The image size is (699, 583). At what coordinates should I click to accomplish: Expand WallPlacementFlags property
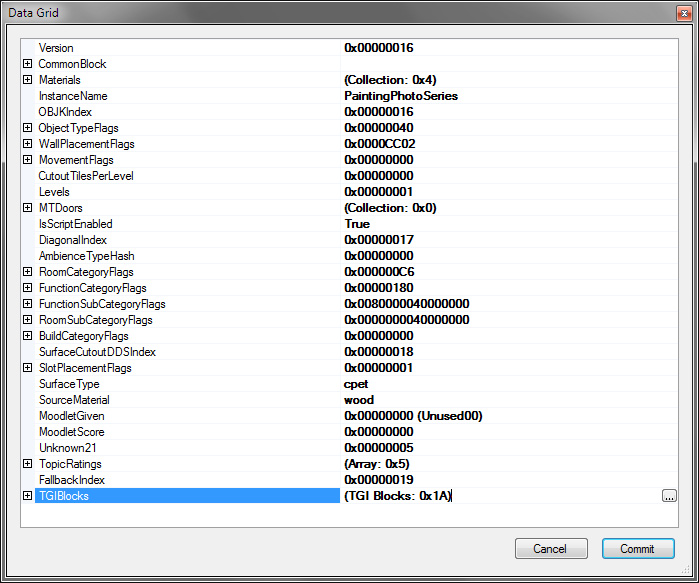[27, 144]
